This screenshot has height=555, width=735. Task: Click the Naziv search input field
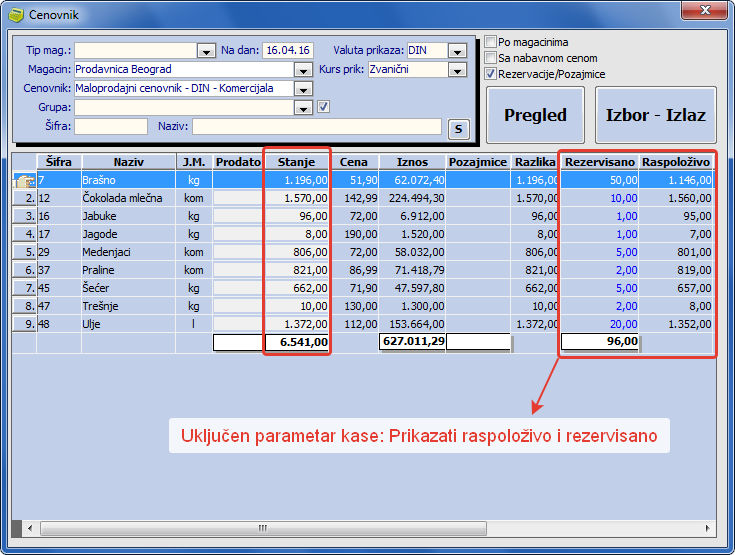click(x=317, y=127)
